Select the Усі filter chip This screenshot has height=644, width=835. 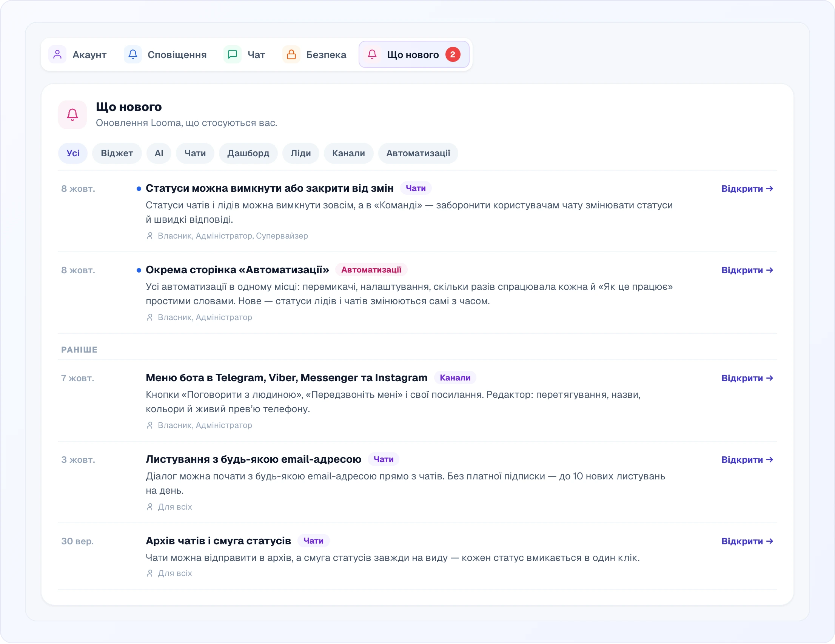pos(73,153)
